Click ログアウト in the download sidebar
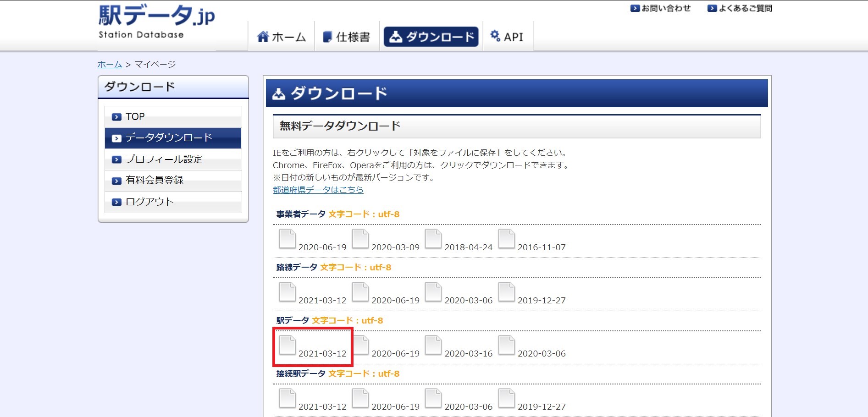 (149, 201)
